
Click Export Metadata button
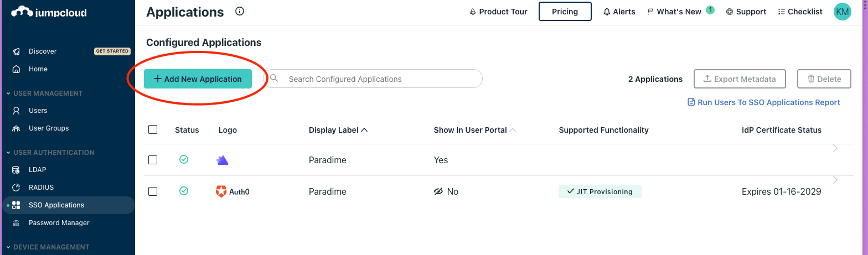pos(740,79)
